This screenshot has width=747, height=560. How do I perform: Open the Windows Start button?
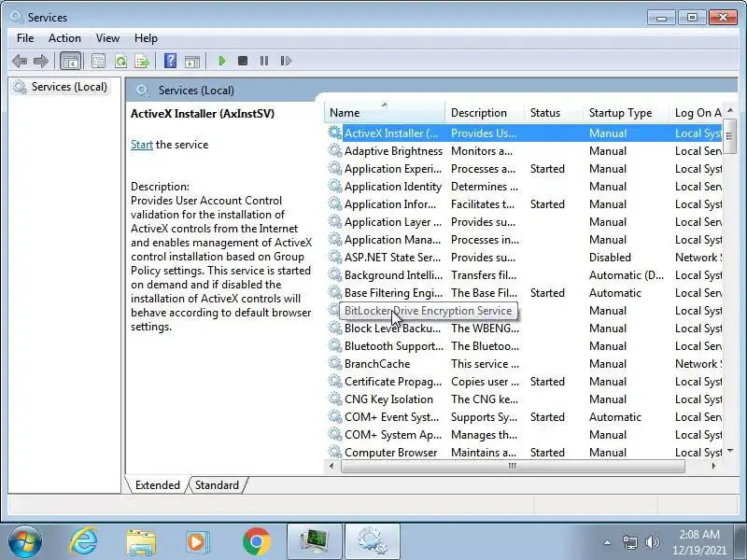25,542
